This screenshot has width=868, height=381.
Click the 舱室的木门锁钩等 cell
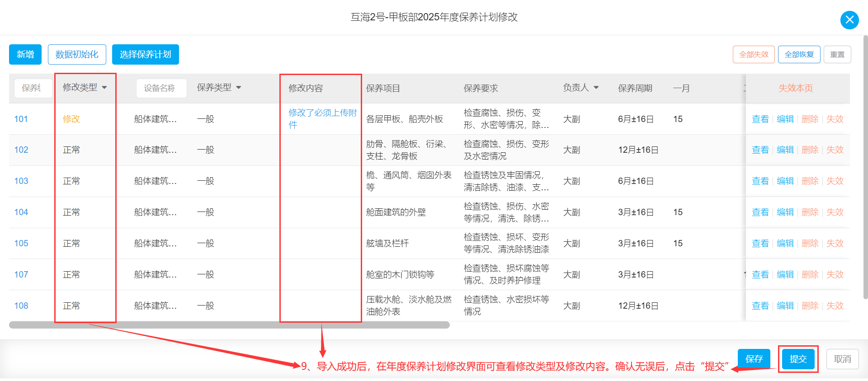400,274
